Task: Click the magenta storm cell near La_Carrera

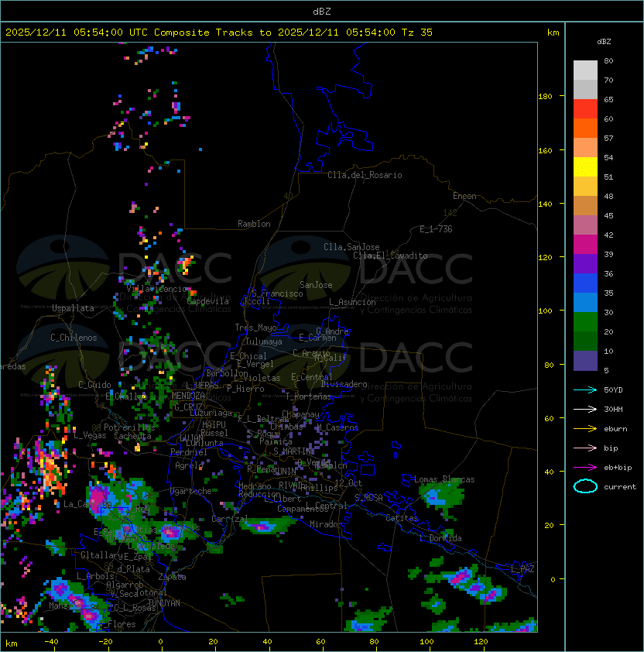Action: pyautogui.click(x=98, y=498)
